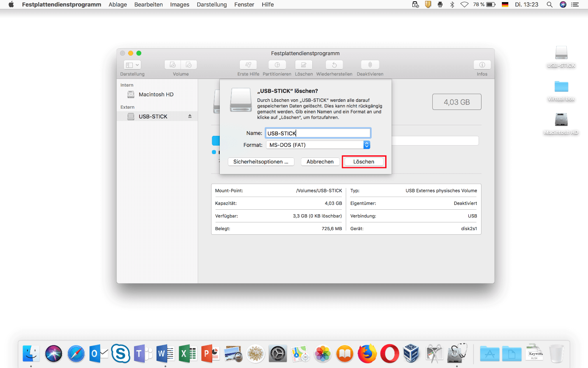Click the Löschen toolbar icon
This screenshot has width=588, height=368.
tap(304, 65)
